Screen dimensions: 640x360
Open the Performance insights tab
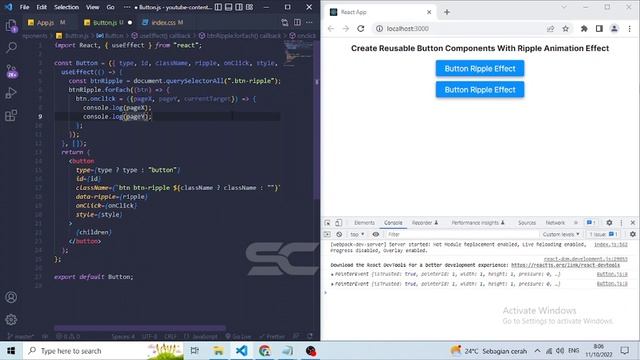pos(478,223)
